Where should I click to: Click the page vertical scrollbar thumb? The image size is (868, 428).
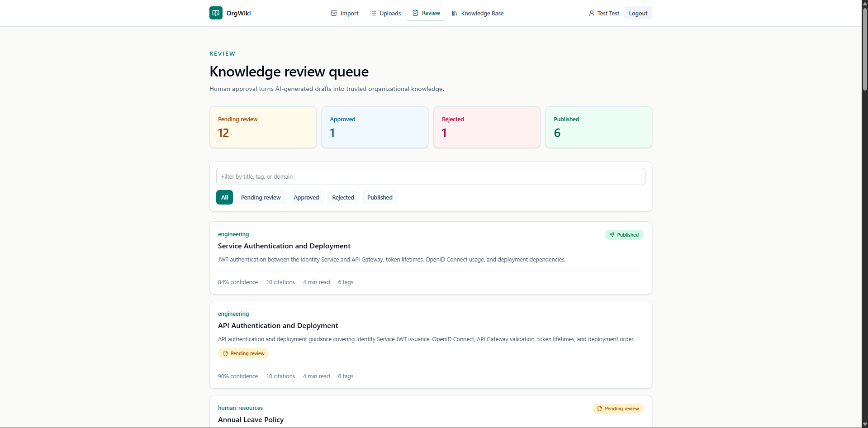pyautogui.click(x=865, y=49)
